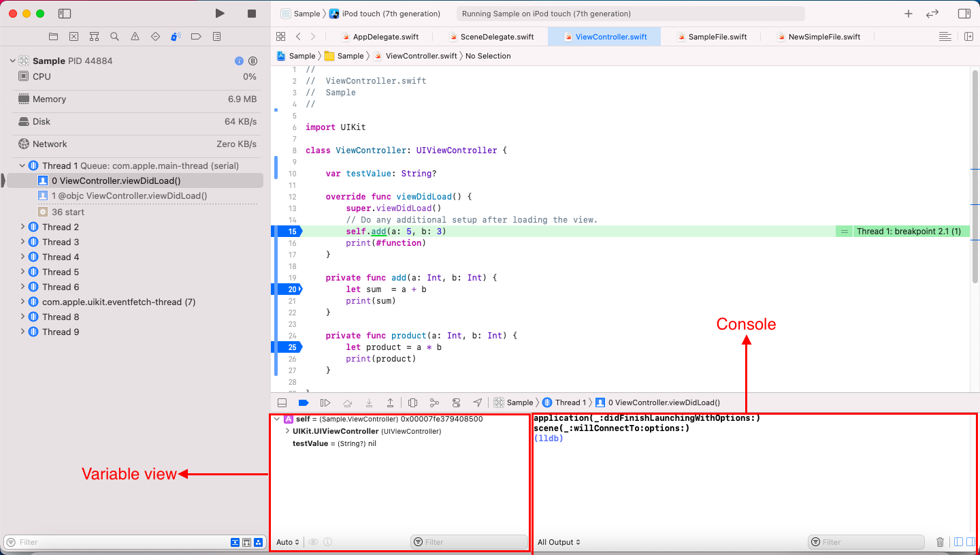This screenshot has width=980, height=555.
Task: Toggle the breakpoint on line 25
Action: click(x=287, y=347)
